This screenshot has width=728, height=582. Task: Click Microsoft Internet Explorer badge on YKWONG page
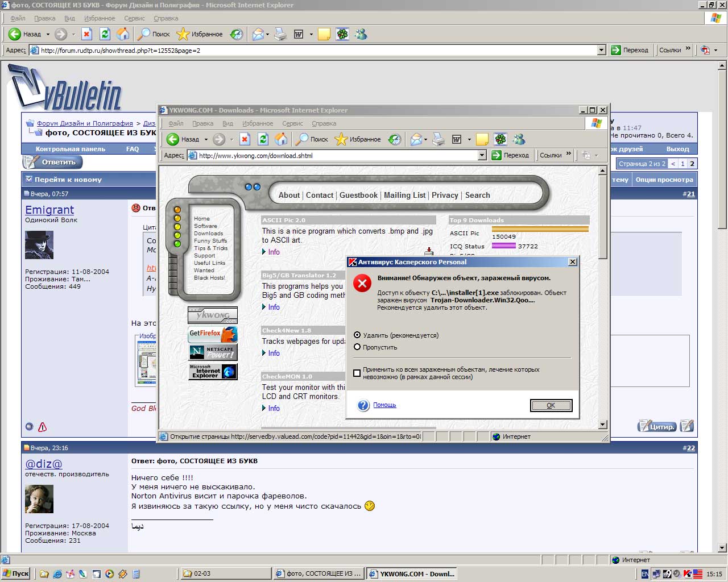[213, 372]
